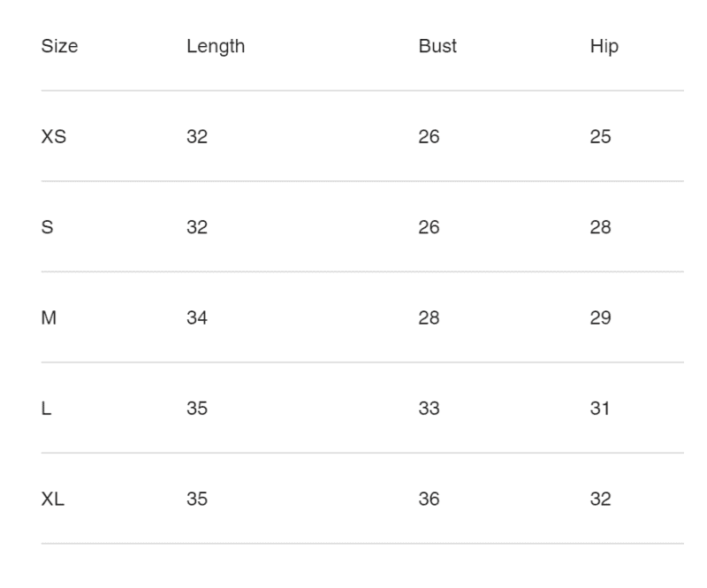Click the M hip value 29
This screenshot has height=588, width=707.
[x=600, y=317]
